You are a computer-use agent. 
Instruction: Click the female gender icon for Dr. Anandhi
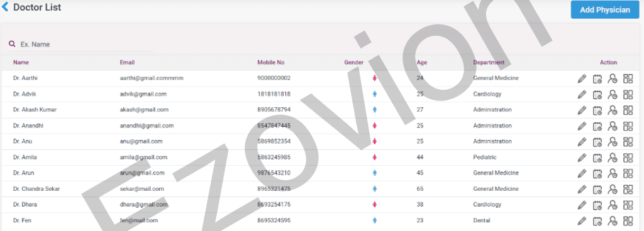(x=375, y=126)
